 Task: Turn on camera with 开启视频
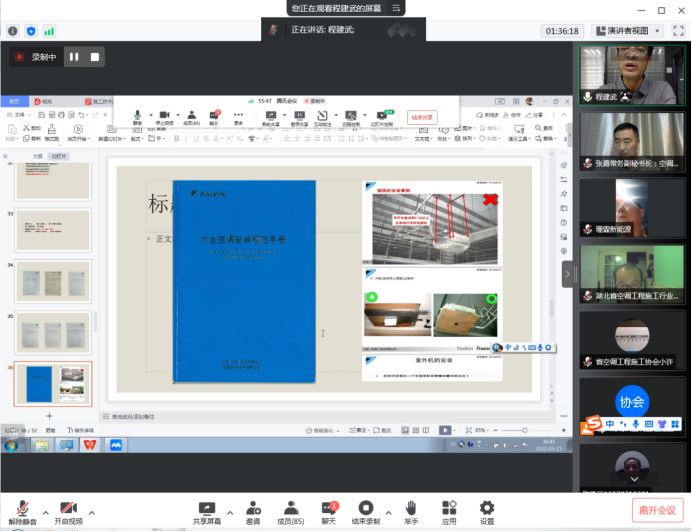pos(68,512)
